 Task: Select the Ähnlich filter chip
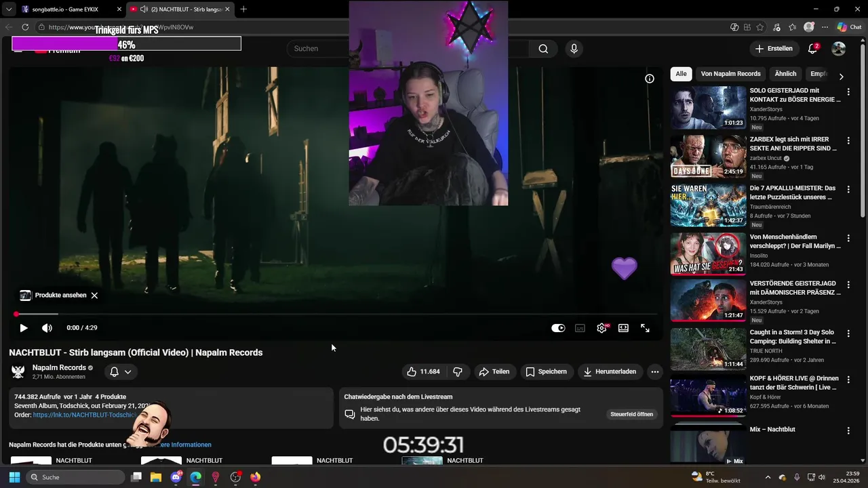pyautogui.click(x=785, y=74)
